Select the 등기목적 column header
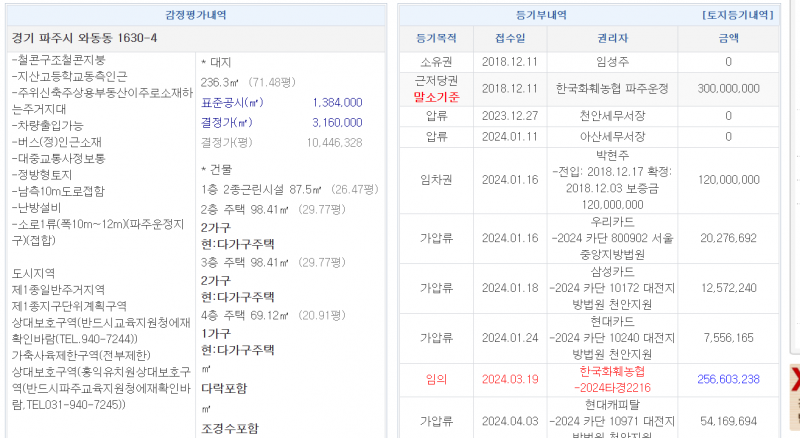Viewport: 800px width, 438px height. pyautogui.click(x=435, y=38)
